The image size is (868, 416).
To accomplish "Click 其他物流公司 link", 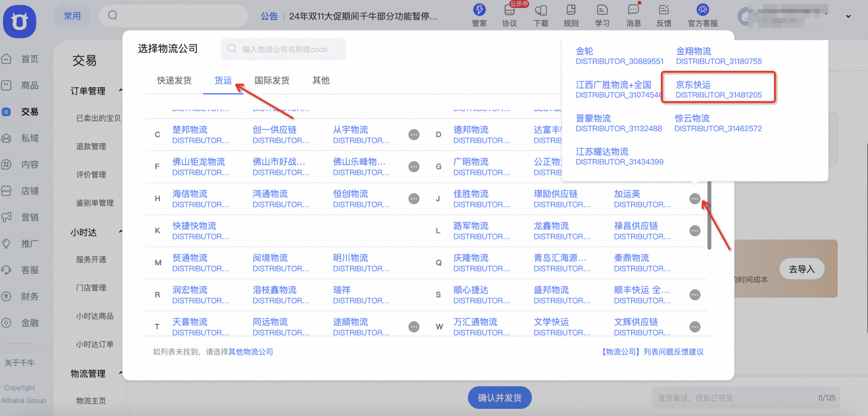I will (x=251, y=352).
